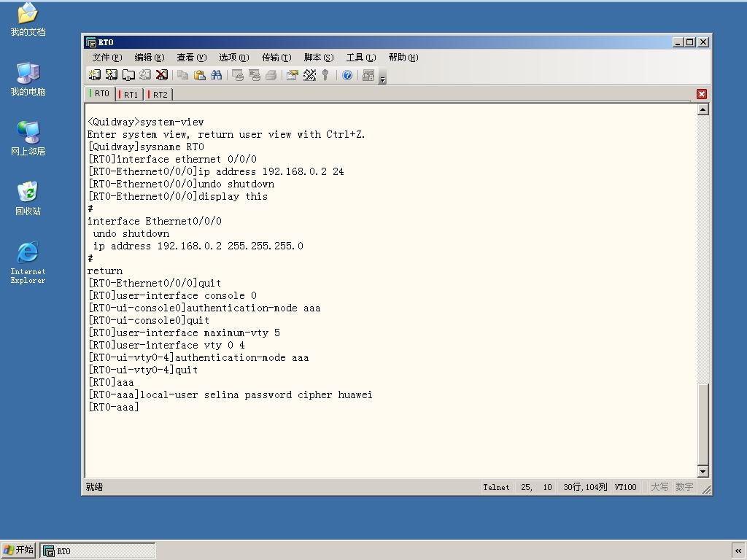Click the 'local-user selina password cipher huawei' line
This screenshot has height=560, width=747.
(x=256, y=394)
